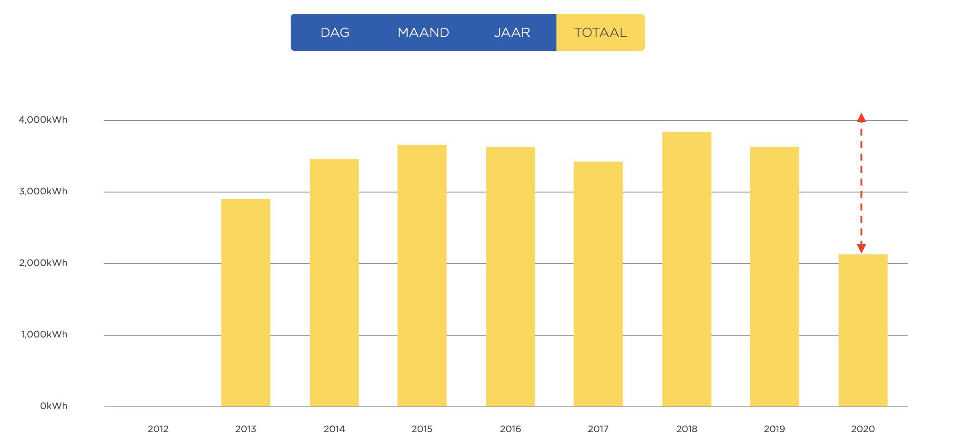The image size is (980, 446).
Task: Click the 2,000kWh axis label
Action: pos(43,263)
